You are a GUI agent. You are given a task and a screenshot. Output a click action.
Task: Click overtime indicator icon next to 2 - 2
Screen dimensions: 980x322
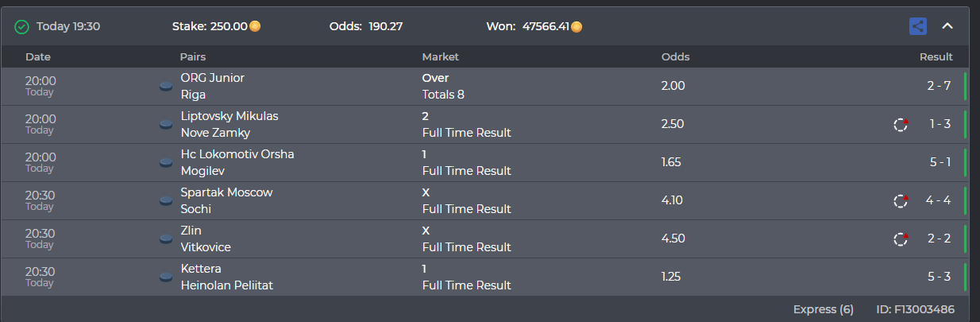(x=901, y=239)
